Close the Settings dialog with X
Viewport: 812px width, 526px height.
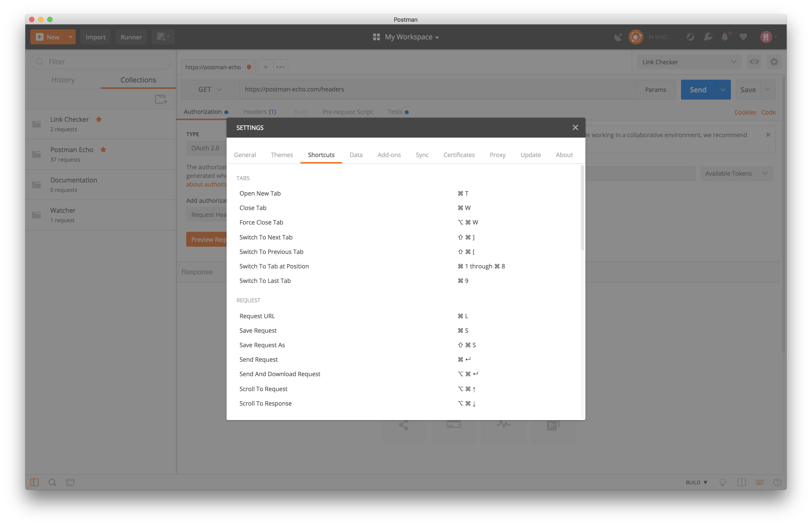coord(575,127)
